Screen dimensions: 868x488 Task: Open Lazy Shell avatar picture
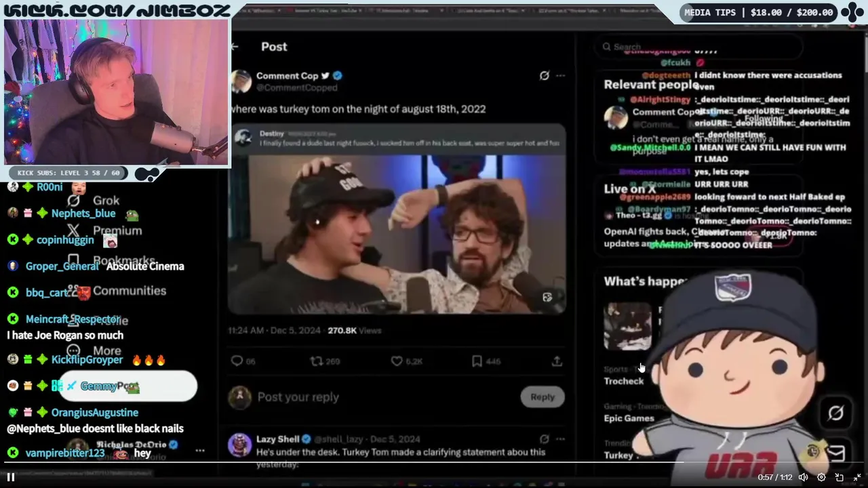tap(239, 445)
